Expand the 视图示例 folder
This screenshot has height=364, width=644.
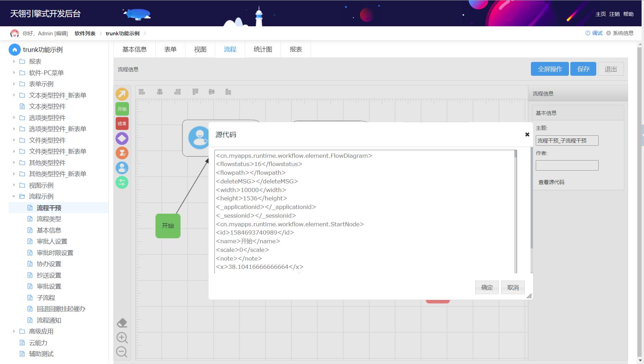(x=14, y=185)
